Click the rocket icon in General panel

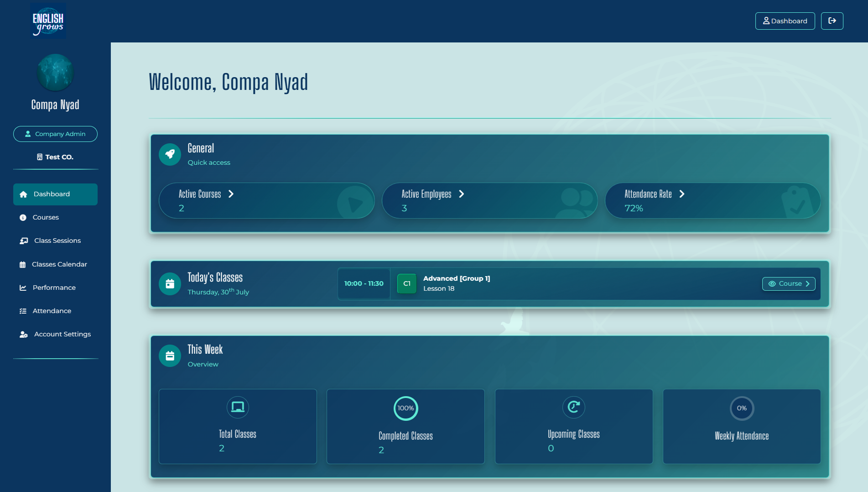point(170,154)
